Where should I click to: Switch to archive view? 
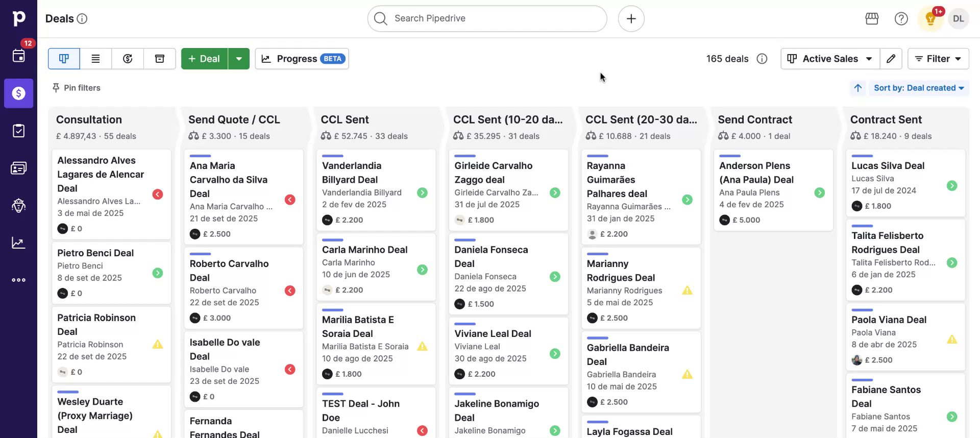point(160,59)
